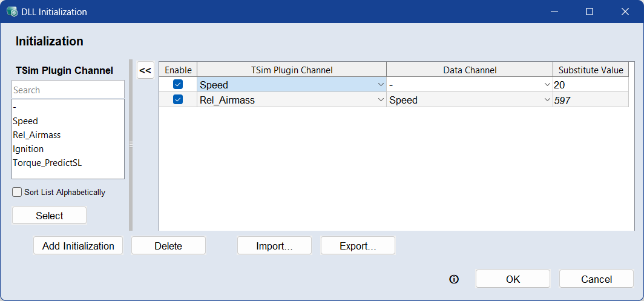644x301 pixels.
Task: Confirm the dialog with the OK button
Action: [513, 279]
